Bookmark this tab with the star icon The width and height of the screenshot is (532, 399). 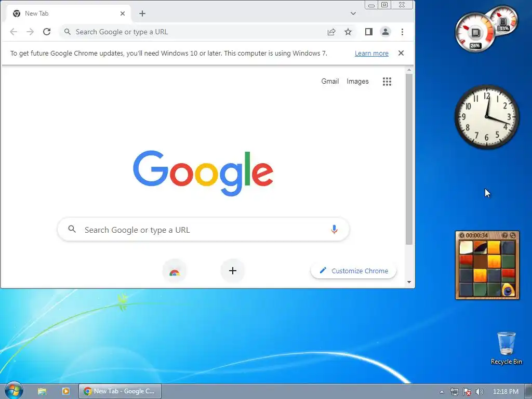point(348,32)
